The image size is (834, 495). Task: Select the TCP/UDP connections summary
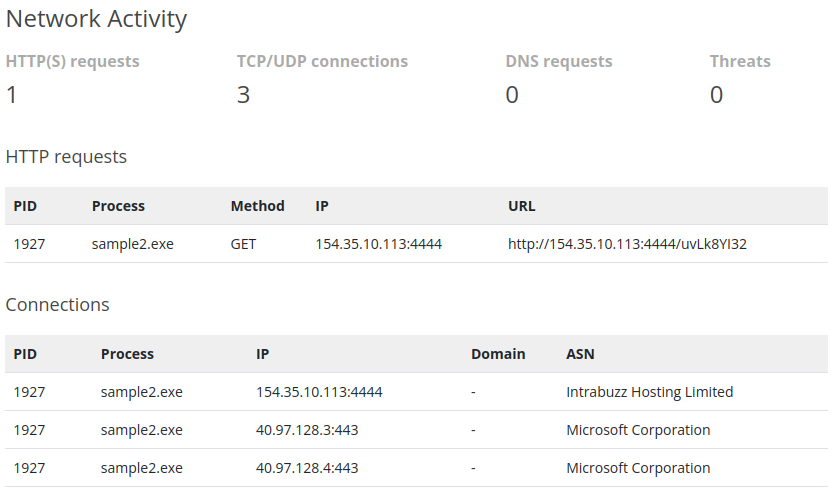(x=322, y=61)
